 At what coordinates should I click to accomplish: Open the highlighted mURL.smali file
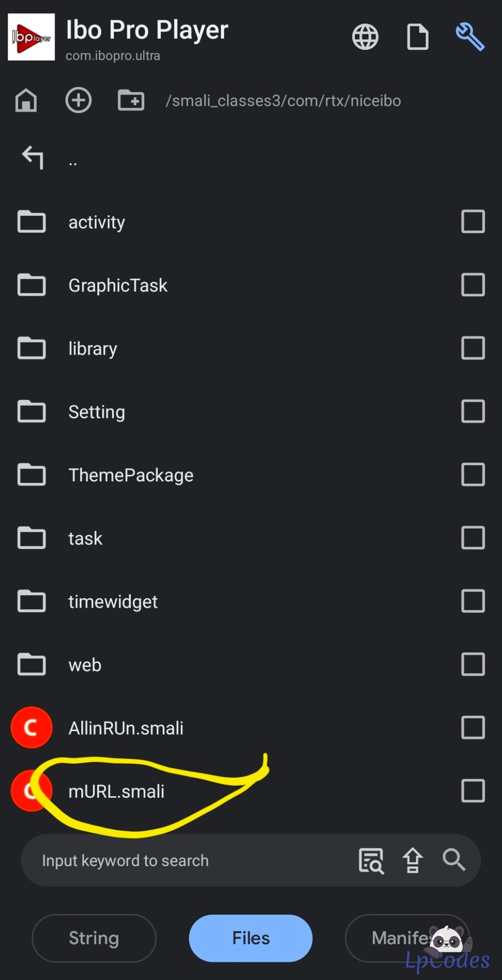pos(116,791)
